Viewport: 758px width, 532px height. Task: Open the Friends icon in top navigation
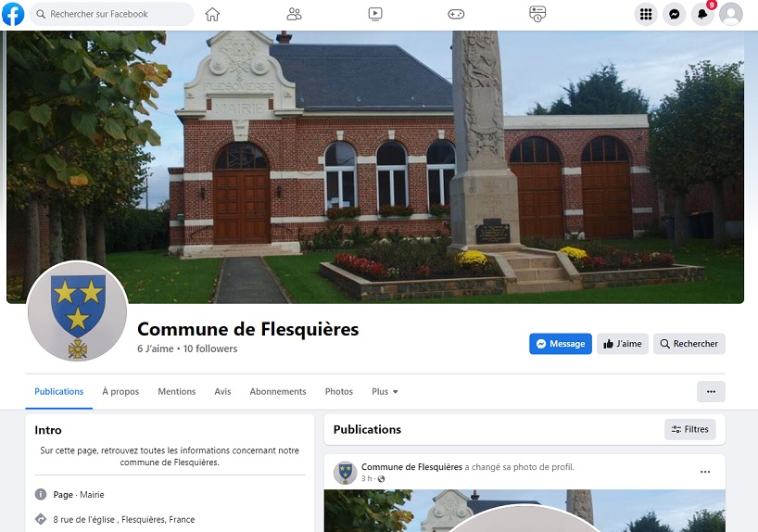tap(294, 14)
